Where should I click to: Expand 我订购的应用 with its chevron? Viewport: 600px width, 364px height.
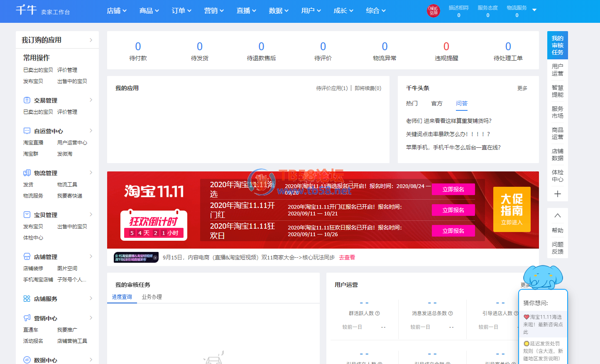tap(91, 40)
